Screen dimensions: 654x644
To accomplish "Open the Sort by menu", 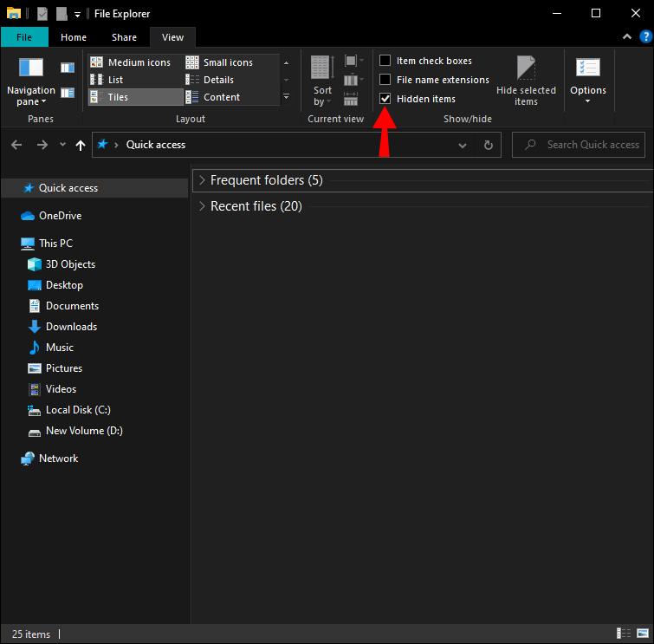I will point(322,81).
